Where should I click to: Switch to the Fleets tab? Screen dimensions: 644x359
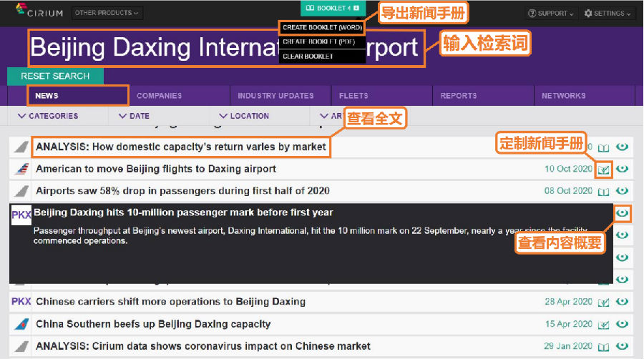(x=353, y=96)
